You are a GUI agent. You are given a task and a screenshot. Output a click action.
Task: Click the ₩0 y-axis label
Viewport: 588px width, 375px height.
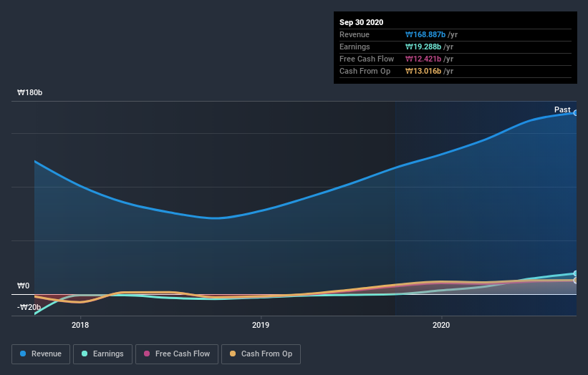(x=23, y=286)
